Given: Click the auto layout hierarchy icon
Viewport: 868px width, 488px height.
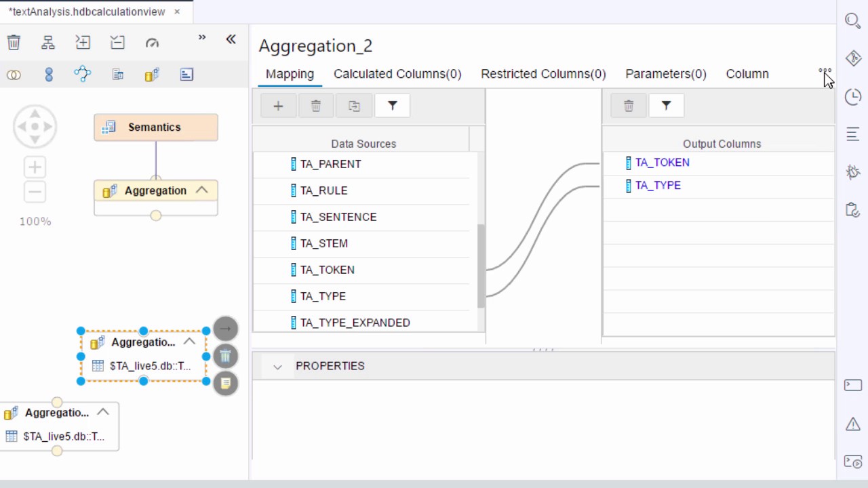Looking at the screenshot, I should coord(48,43).
